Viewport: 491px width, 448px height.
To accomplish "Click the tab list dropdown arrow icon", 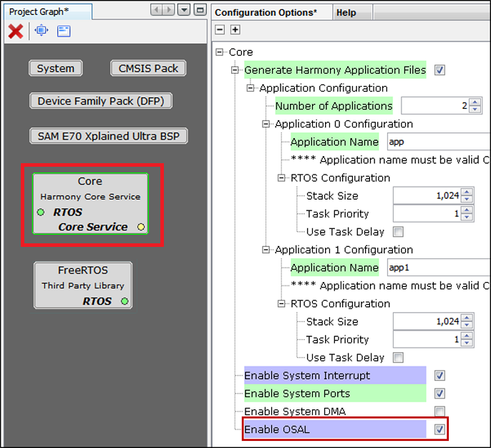I will [184, 10].
